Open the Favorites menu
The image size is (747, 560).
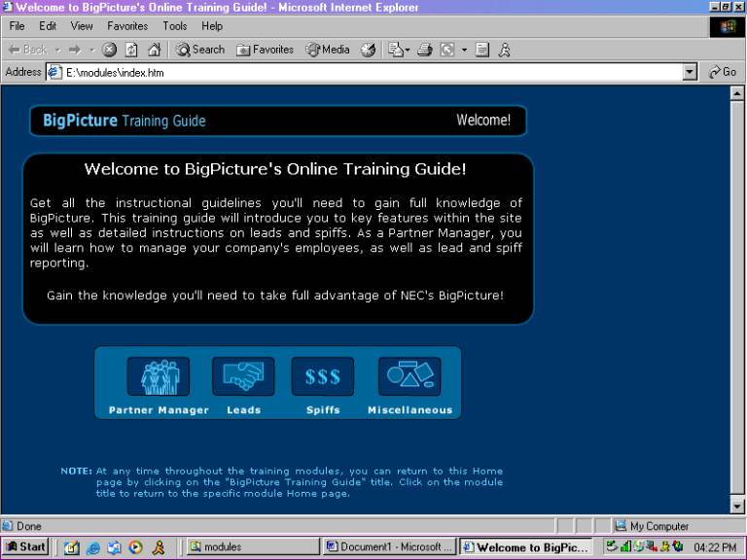[127, 26]
